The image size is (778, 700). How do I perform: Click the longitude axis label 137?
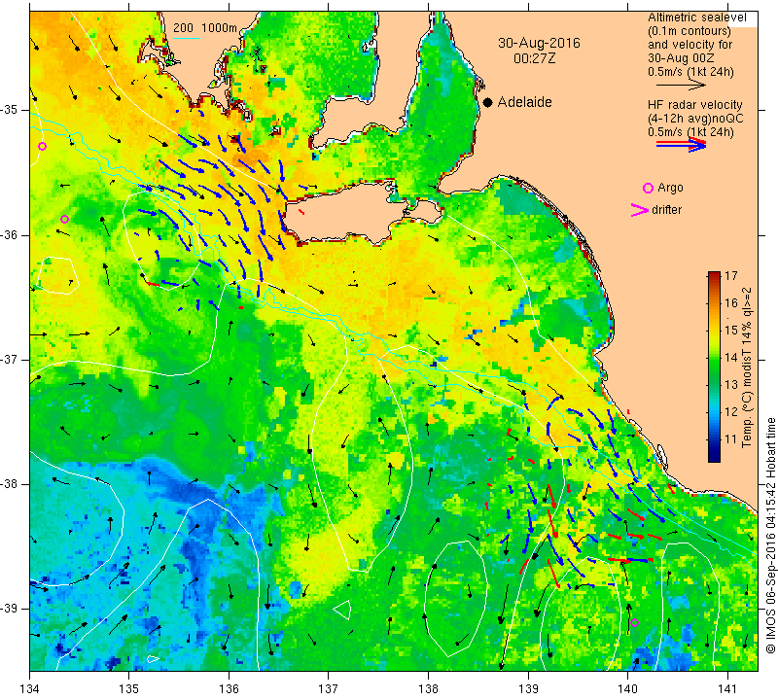pyautogui.click(x=329, y=689)
